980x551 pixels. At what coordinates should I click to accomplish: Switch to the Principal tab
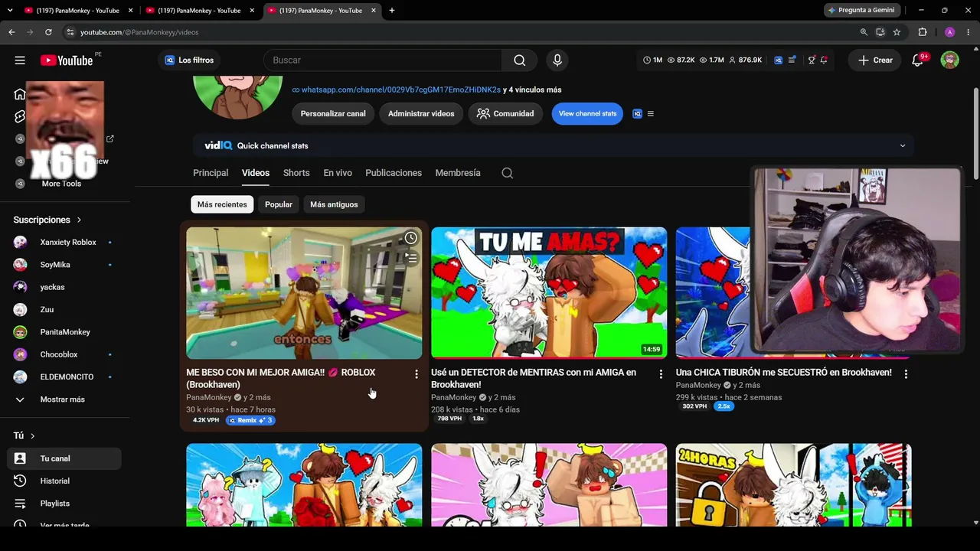211,173
